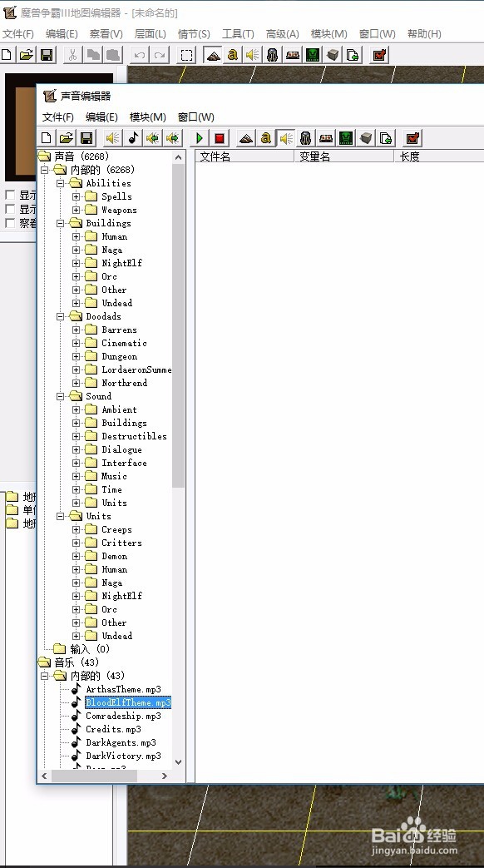
Task: Click Save disk icon in Sound Editor toolbar
Action: (x=86, y=138)
